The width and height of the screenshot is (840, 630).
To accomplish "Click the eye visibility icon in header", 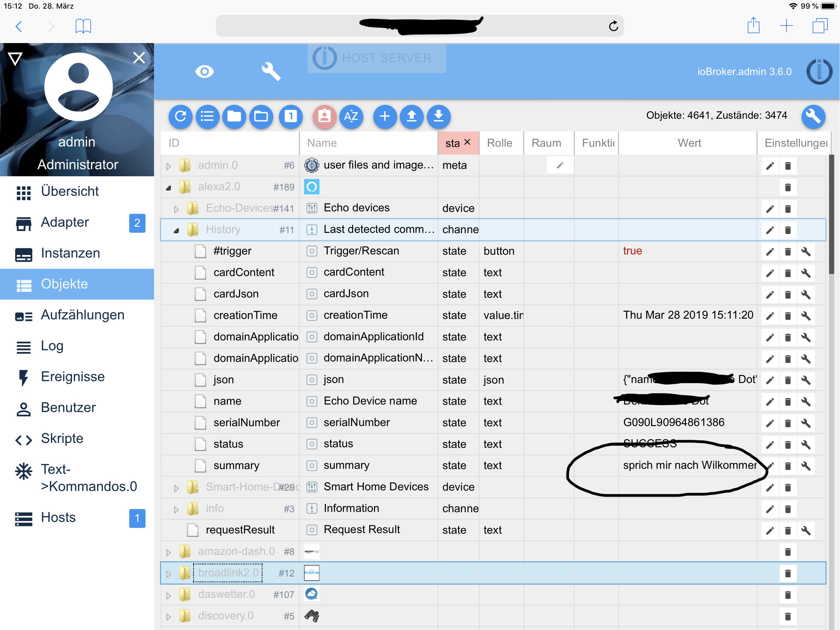I will coord(204,71).
